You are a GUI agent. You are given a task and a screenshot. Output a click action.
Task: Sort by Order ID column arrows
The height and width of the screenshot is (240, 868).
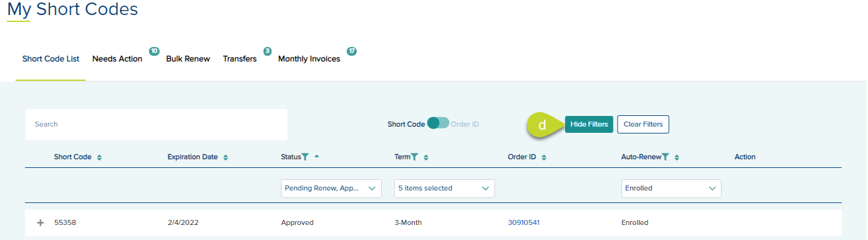(544, 157)
